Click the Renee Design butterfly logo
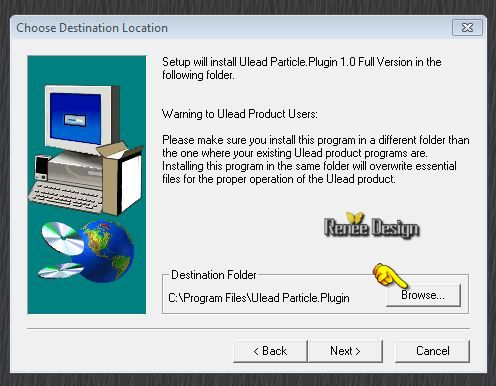Screen dimensions: 496x386 pos(372,226)
